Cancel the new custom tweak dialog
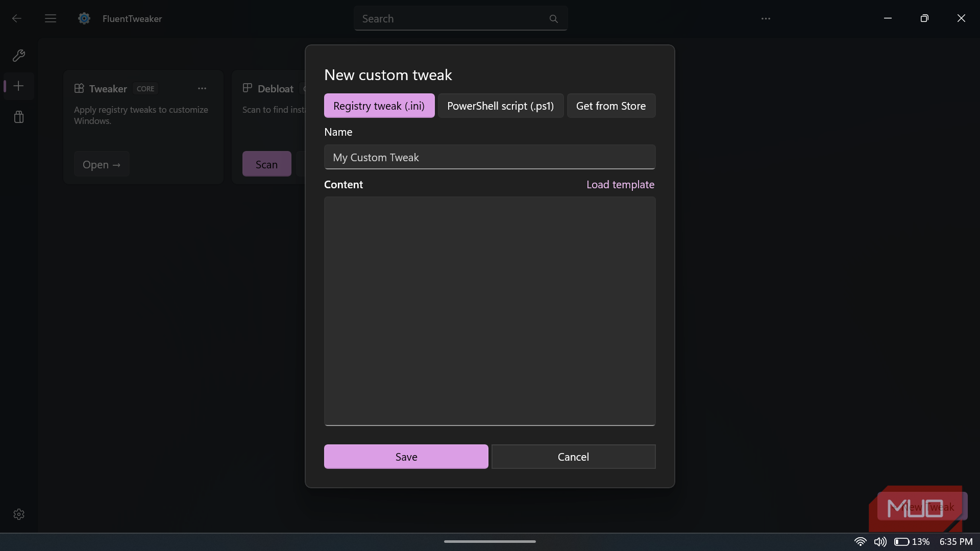980x551 pixels. (574, 457)
